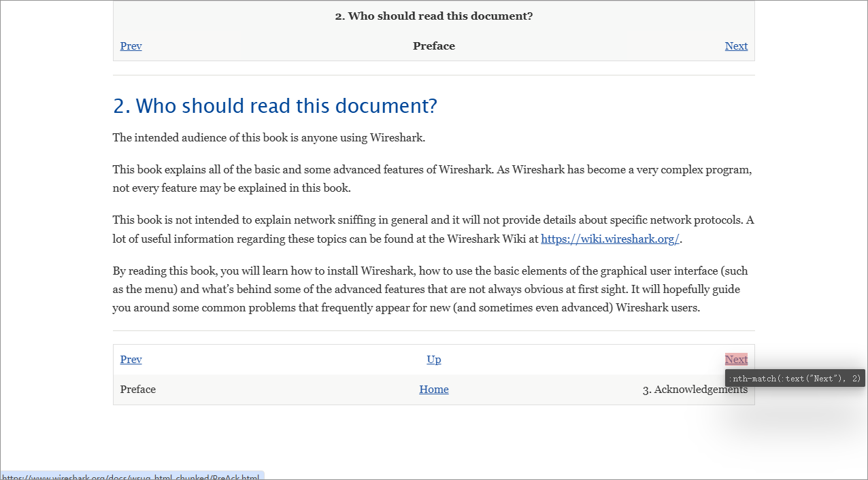Click the Prev link in top navigation

[x=131, y=46]
